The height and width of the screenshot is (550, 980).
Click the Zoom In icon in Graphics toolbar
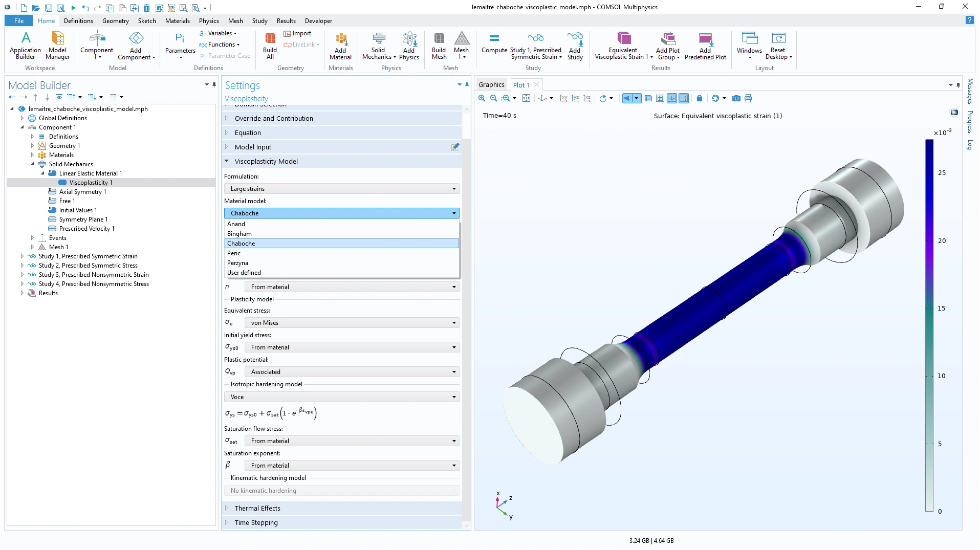pyautogui.click(x=482, y=99)
